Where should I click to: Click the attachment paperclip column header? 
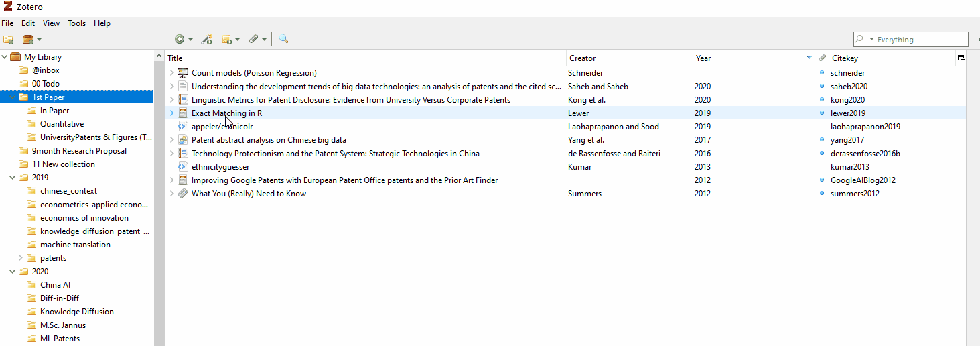click(x=822, y=58)
